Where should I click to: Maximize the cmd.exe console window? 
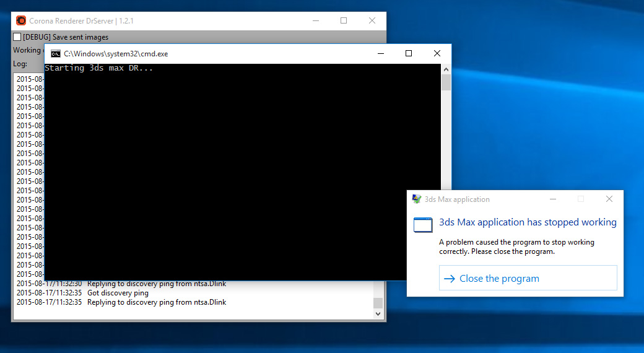click(x=409, y=54)
